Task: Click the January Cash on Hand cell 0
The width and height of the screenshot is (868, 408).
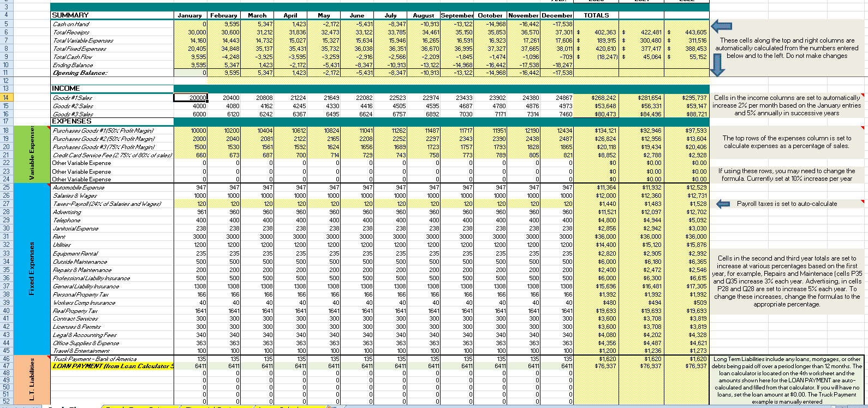Action: point(191,24)
